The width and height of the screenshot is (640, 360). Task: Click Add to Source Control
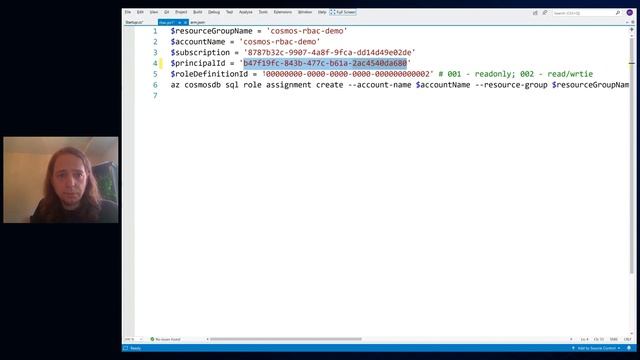tap(596, 348)
